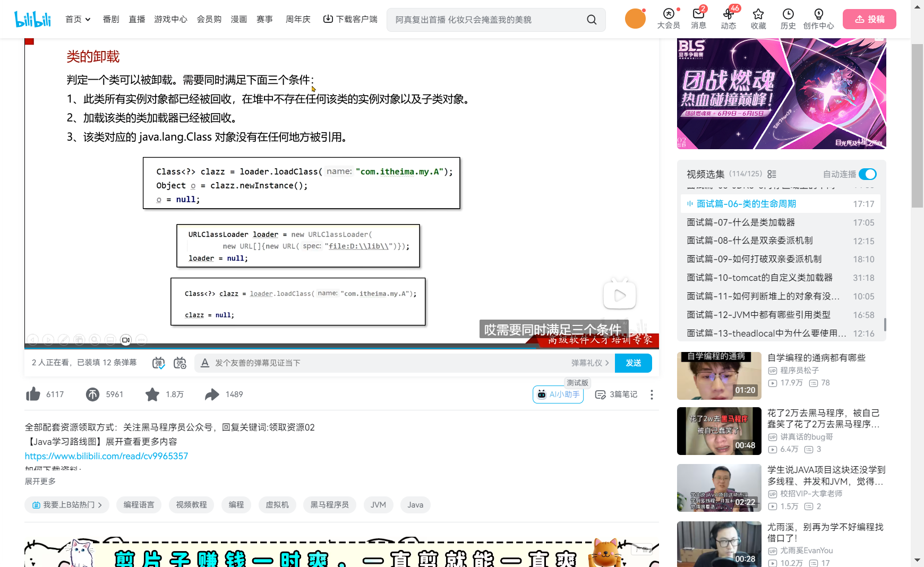Click the floating play button in video
Viewport: 924px width, 567px height.
(x=620, y=295)
